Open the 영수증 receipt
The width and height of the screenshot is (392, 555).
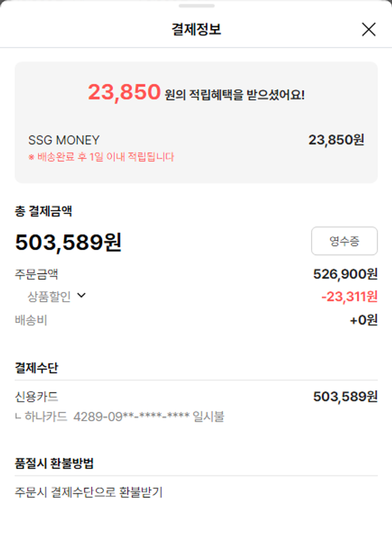tap(344, 241)
